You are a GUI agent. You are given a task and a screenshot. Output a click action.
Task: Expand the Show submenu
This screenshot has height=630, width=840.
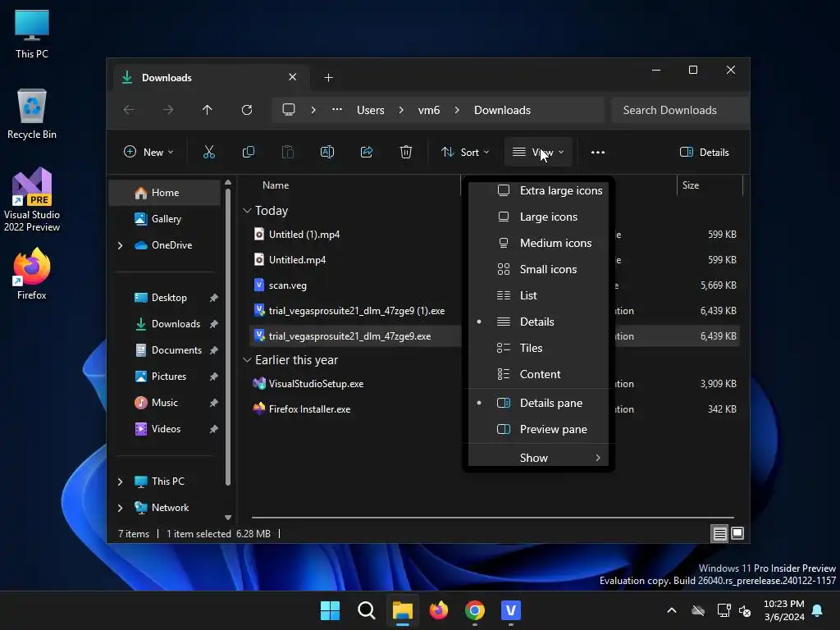click(x=538, y=458)
